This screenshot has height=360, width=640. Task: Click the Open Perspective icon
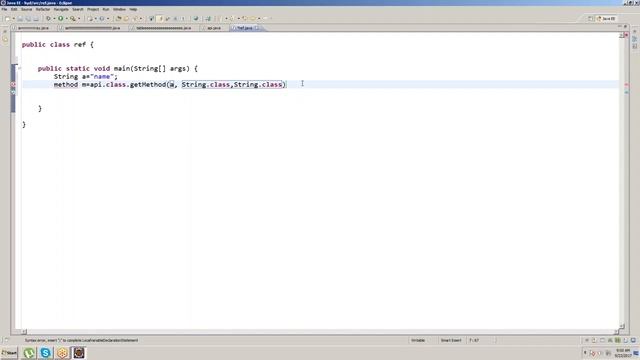coord(590,19)
